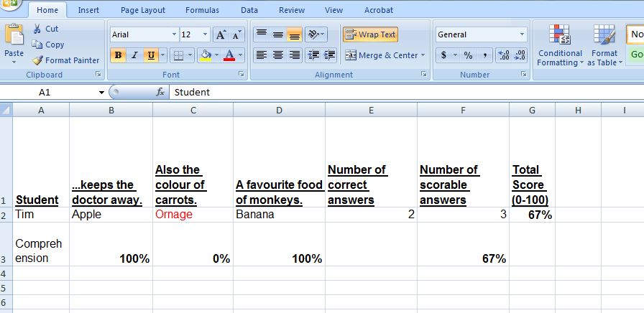Screen dimensions: 644x313
Task: Click the Increase Indent icon
Action: click(329, 55)
